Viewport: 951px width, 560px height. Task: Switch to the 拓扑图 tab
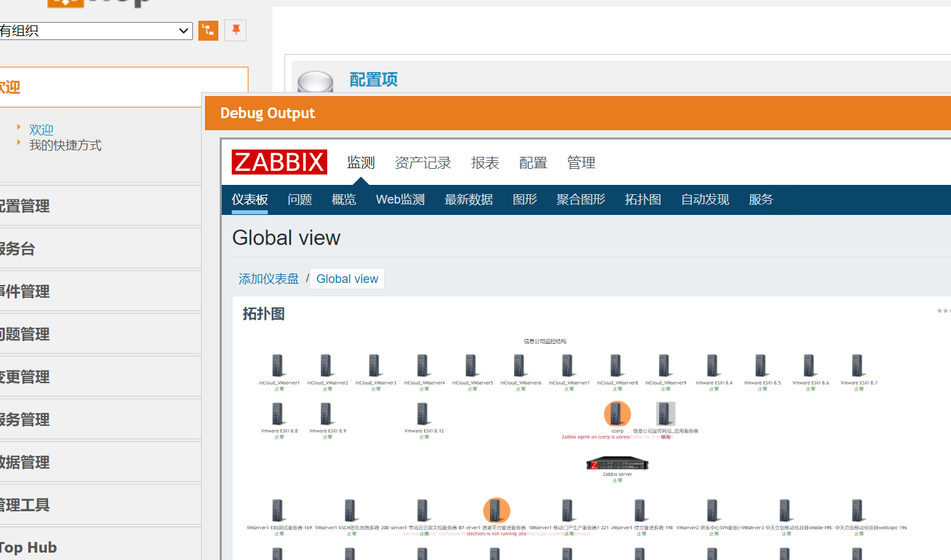pyautogui.click(x=642, y=199)
